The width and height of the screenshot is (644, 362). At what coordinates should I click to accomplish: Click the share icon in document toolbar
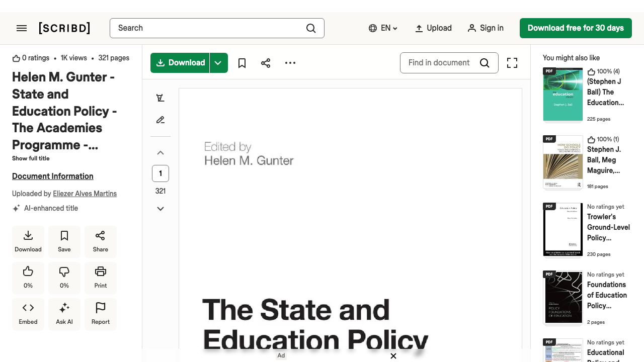[x=266, y=63]
